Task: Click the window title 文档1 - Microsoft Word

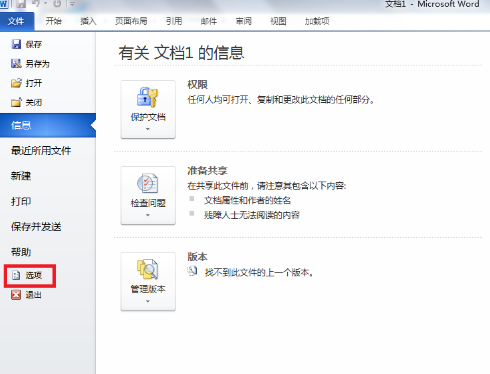Action: [432, 4]
